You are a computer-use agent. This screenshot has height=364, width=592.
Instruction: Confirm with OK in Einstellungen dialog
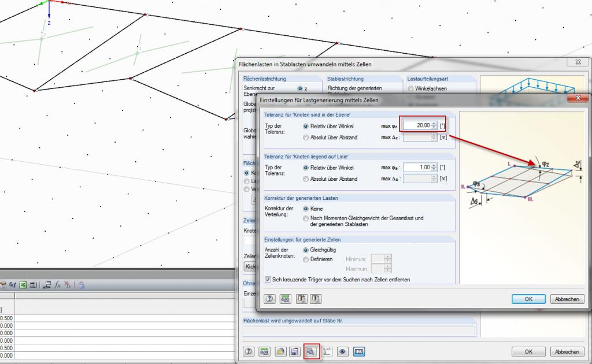528,299
